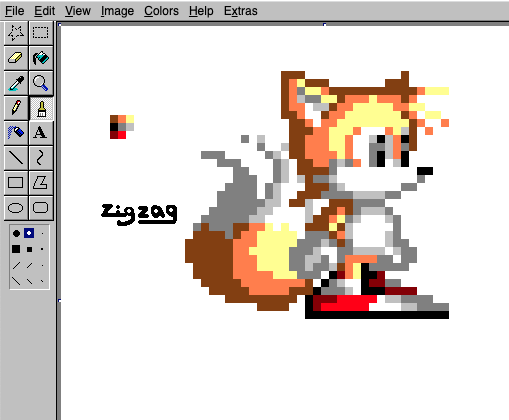This screenshot has height=420, width=509.
Task: Click the handwritten Zigzag signature on canvas
Action: 139,214
